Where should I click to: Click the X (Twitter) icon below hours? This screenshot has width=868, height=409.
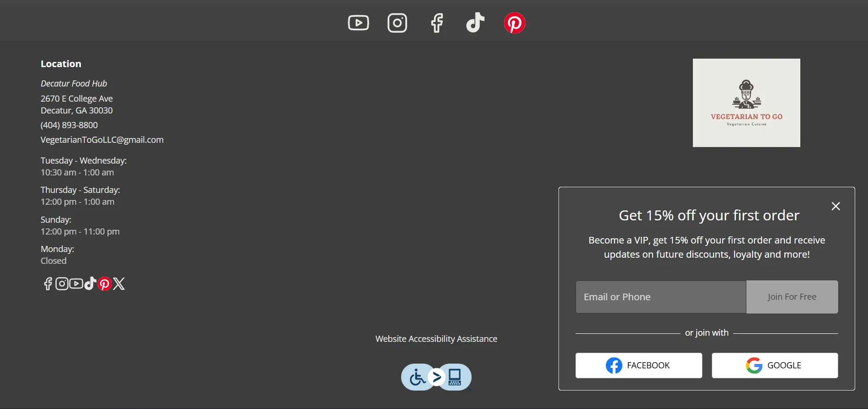tap(119, 284)
